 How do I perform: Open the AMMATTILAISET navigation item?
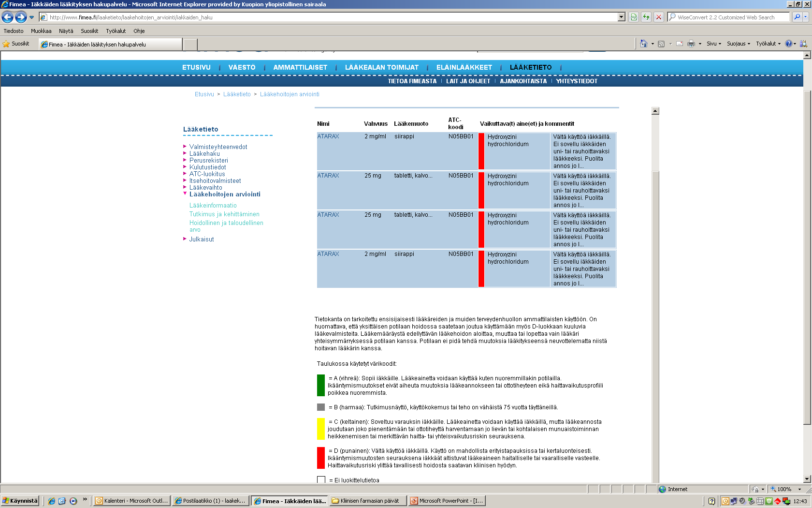tap(300, 67)
